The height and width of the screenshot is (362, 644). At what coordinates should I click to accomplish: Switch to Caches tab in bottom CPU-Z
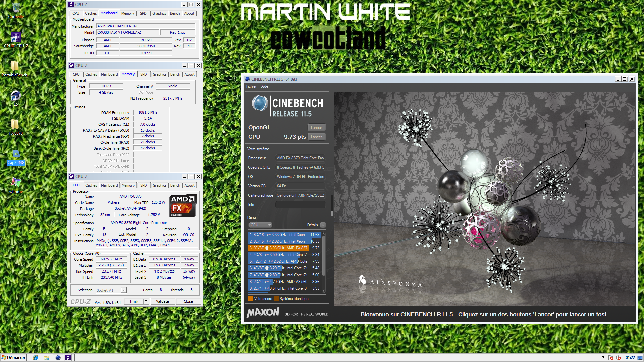click(91, 185)
